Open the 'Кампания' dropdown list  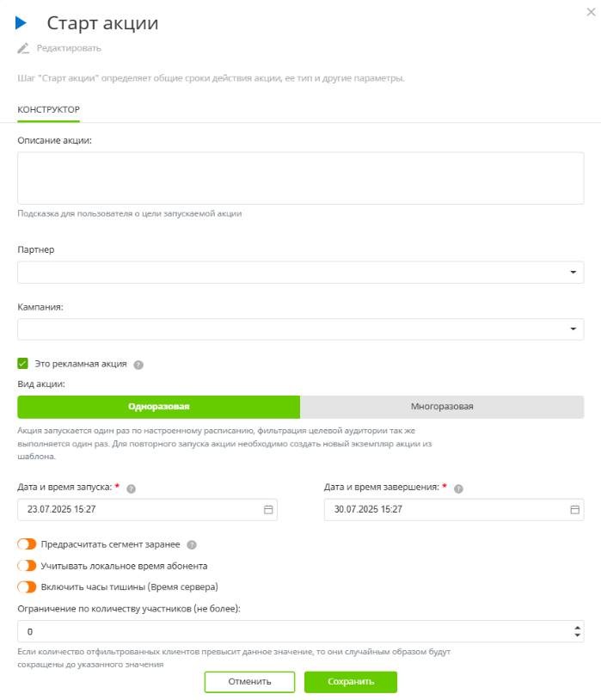tap(573, 329)
